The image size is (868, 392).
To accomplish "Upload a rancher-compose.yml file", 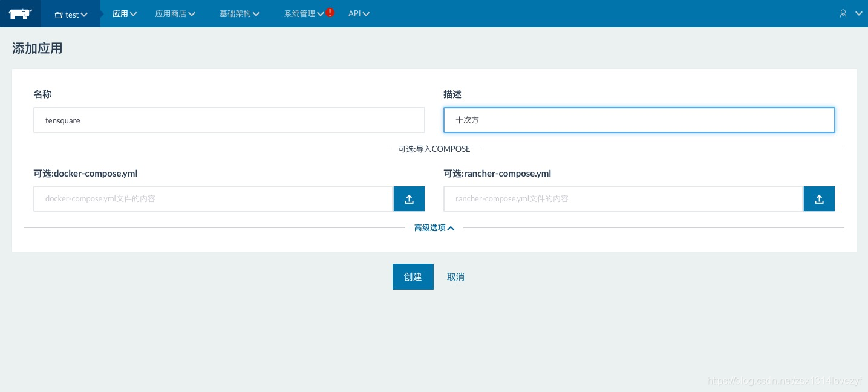I will coord(819,198).
